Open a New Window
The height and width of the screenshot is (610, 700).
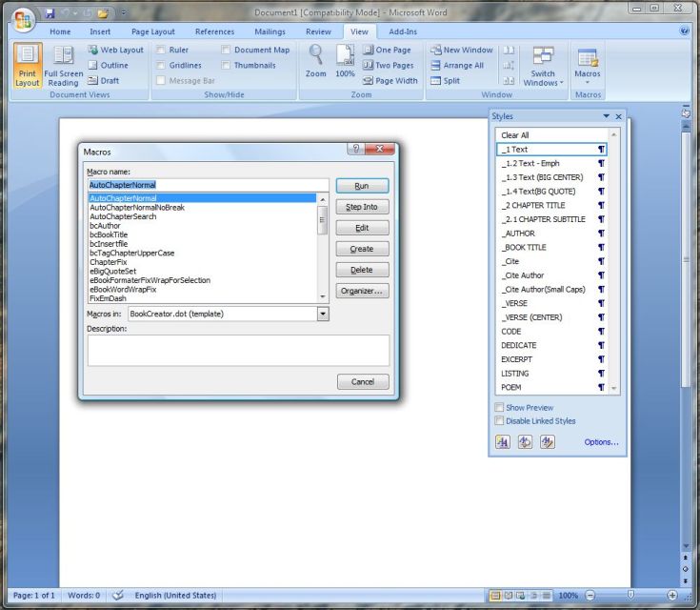coord(462,51)
